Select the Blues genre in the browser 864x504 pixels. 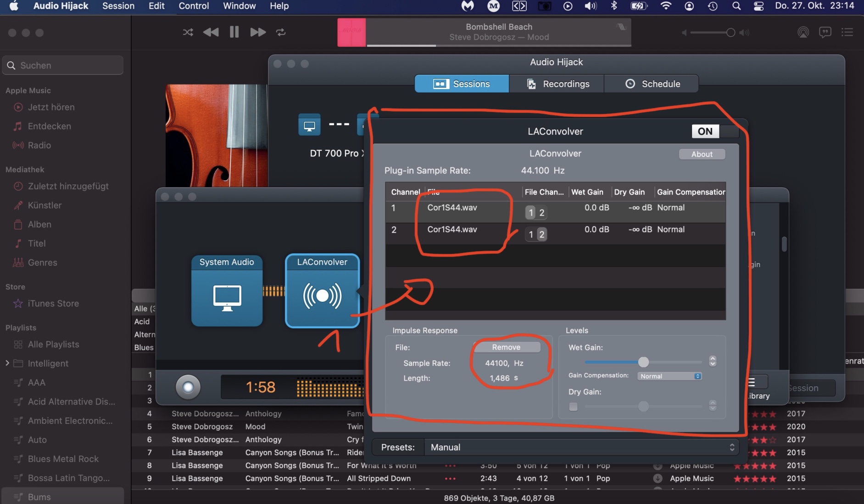(144, 348)
